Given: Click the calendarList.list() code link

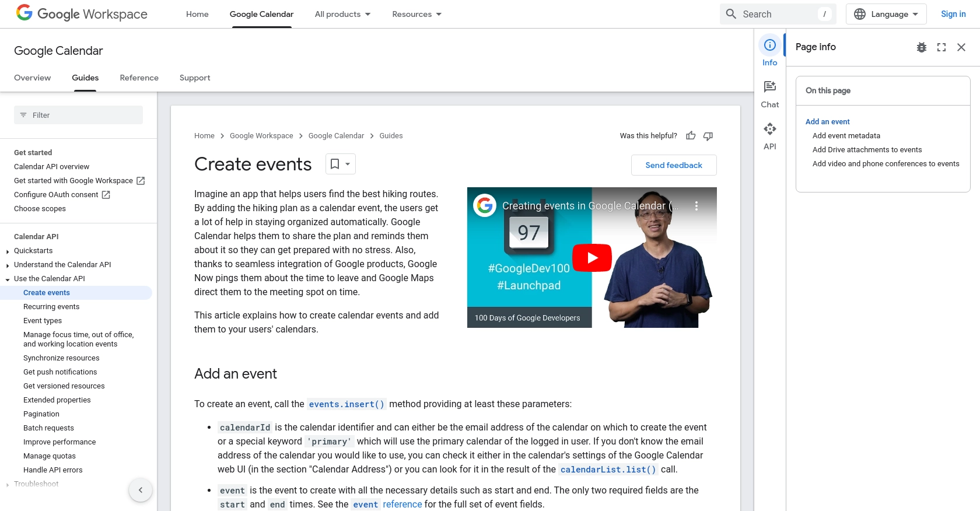Looking at the screenshot, I should pyautogui.click(x=608, y=470).
